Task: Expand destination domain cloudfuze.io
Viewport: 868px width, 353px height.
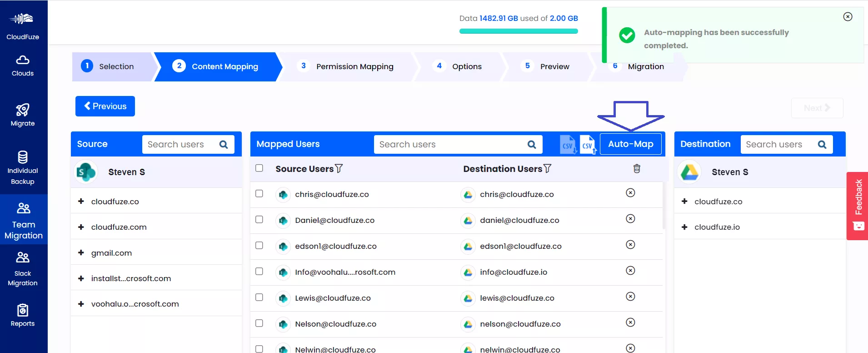Action: tap(684, 227)
